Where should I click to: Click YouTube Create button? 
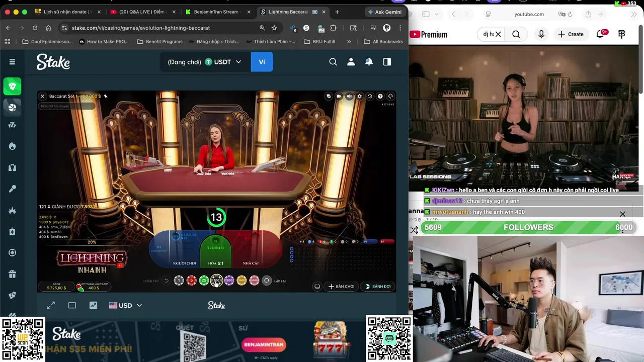click(x=571, y=34)
